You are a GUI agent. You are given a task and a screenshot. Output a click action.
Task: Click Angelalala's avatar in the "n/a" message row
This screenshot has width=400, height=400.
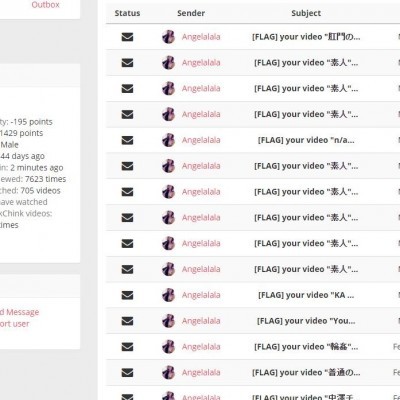169,140
